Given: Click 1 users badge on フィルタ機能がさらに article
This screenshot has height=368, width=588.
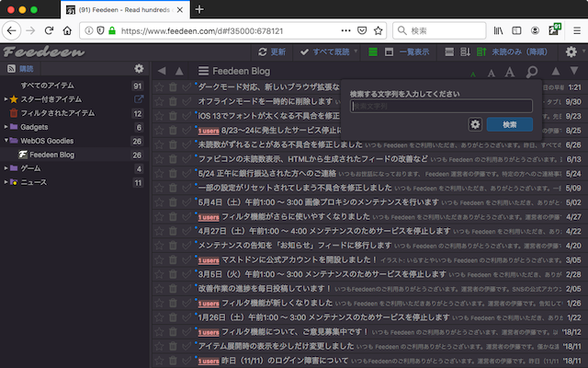Looking at the screenshot, I should click(209, 217).
